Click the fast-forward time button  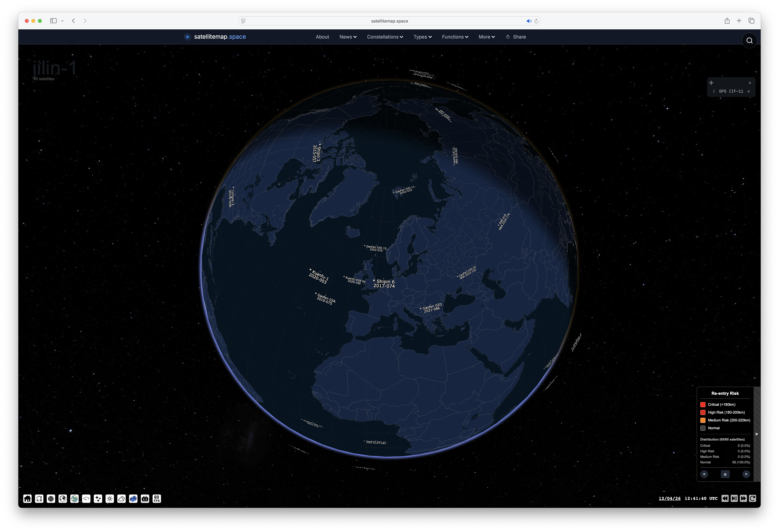743,498
